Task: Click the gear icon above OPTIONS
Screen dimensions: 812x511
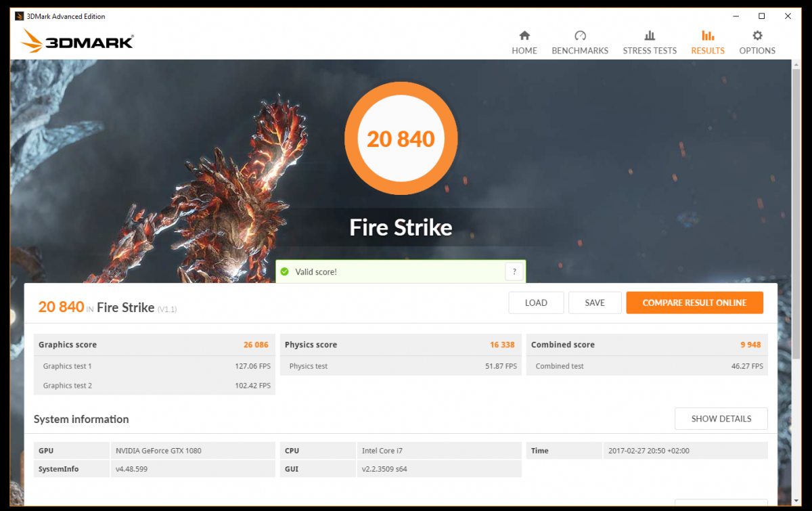Action: click(x=757, y=35)
